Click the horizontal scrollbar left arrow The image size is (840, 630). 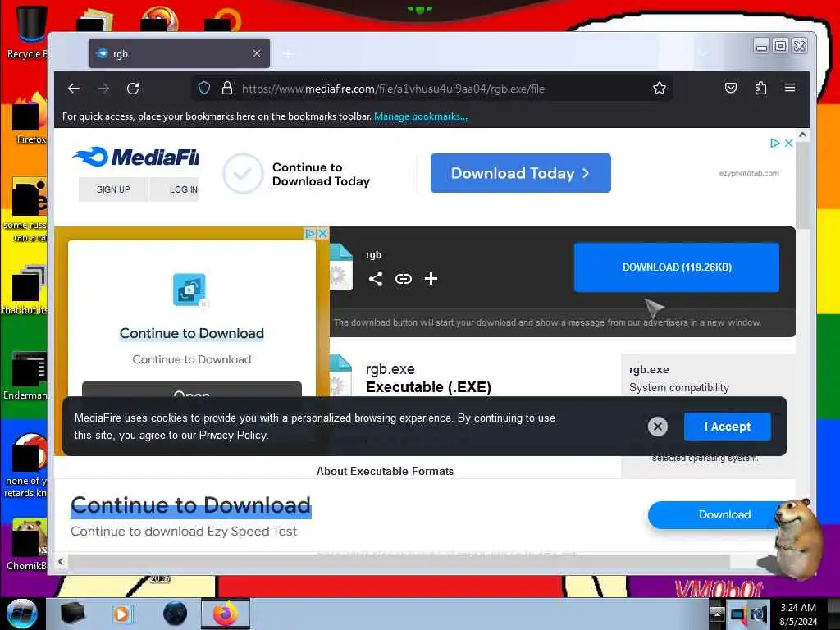(61, 561)
